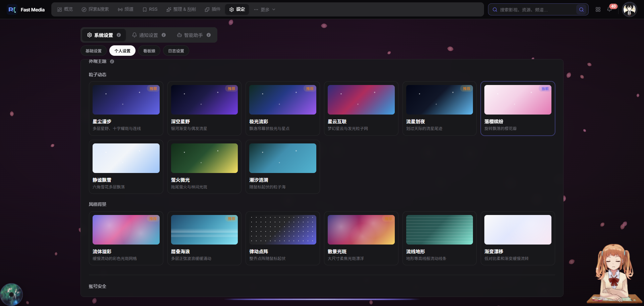Click the search submit magnifier button
Screen dimensions: 644x306
pos(581,10)
